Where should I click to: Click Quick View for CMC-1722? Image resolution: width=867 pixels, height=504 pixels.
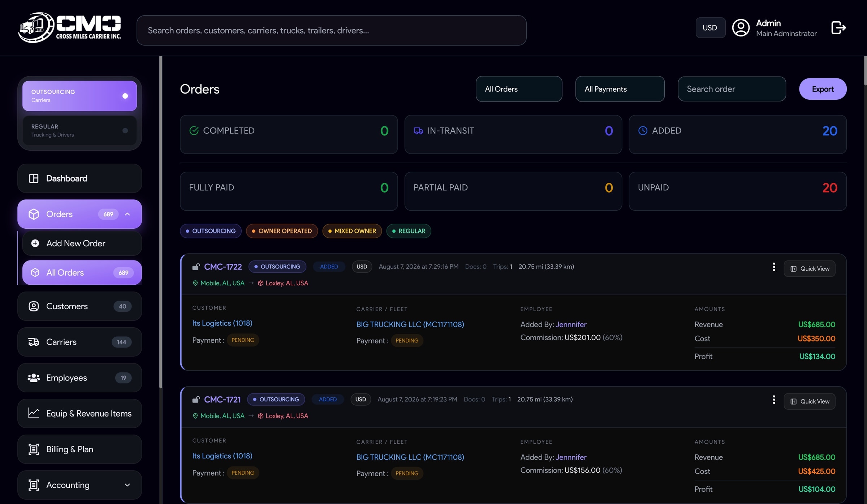click(809, 269)
